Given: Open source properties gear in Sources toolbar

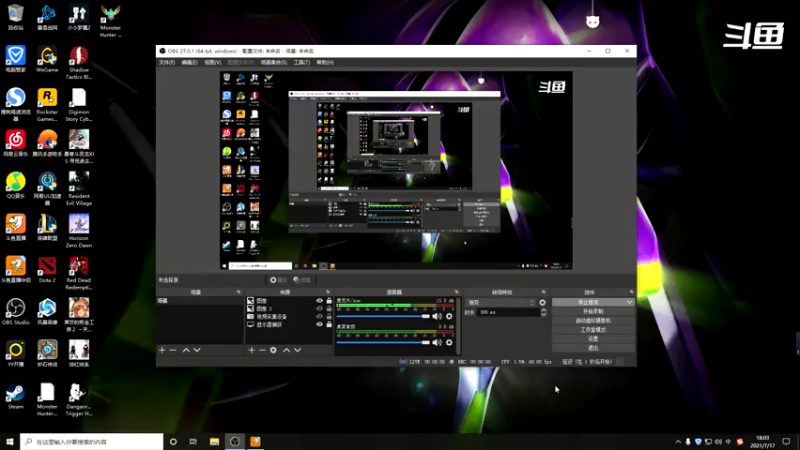Looking at the screenshot, I should [x=273, y=350].
